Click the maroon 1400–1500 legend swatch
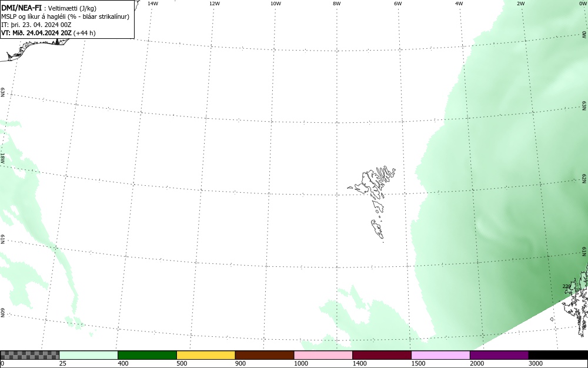The image size is (588, 368). (382, 355)
